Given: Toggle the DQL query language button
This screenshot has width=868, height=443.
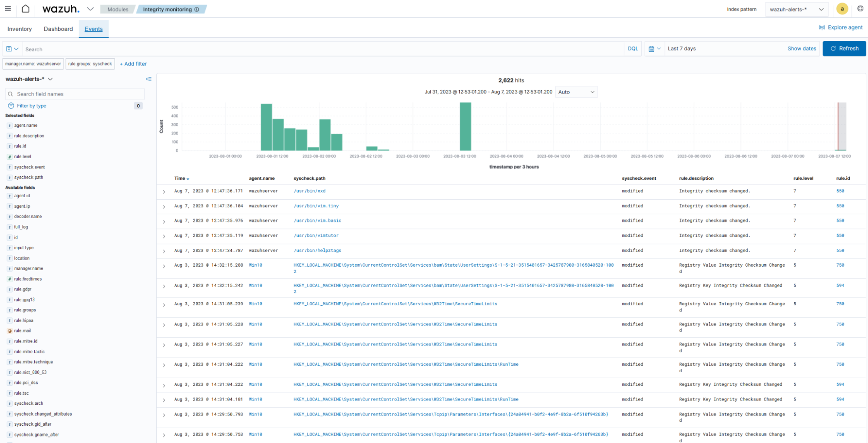Looking at the screenshot, I should (x=633, y=49).
